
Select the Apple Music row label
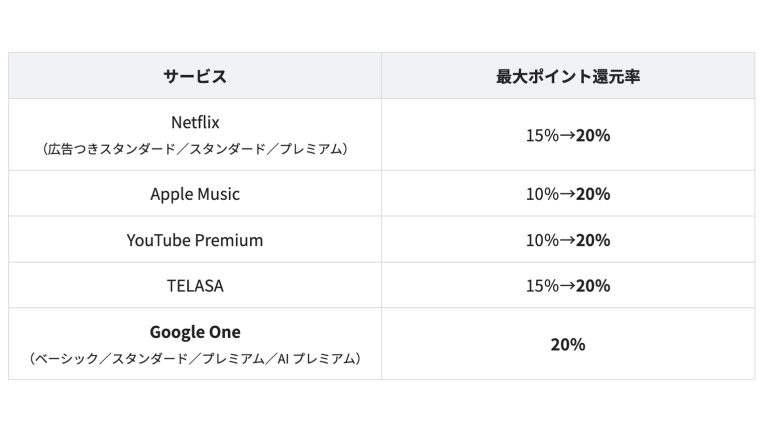[x=195, y=194]
